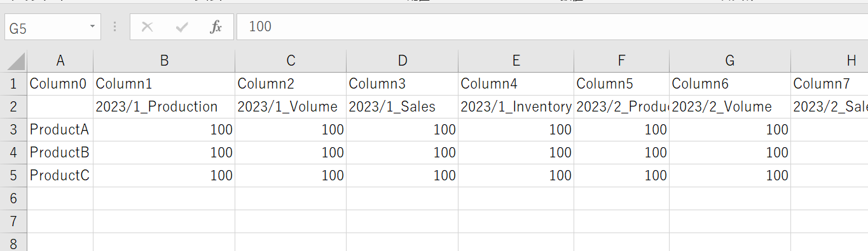Click cell containing Column6

point(730,83)
